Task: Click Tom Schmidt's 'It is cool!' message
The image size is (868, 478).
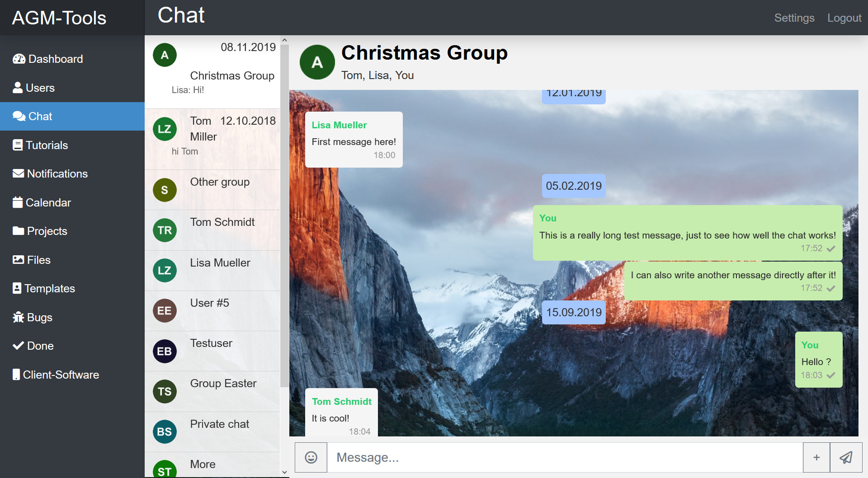Action: click(x=342, y=412)
